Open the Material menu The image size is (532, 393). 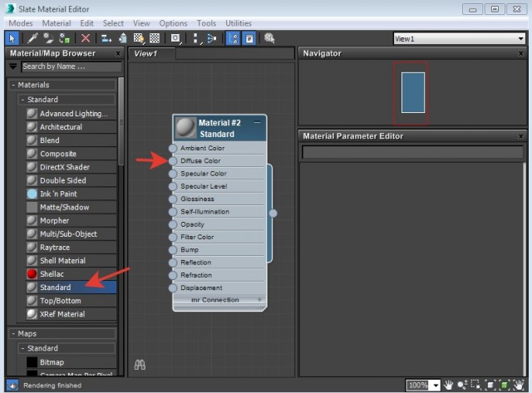(57, 23)
